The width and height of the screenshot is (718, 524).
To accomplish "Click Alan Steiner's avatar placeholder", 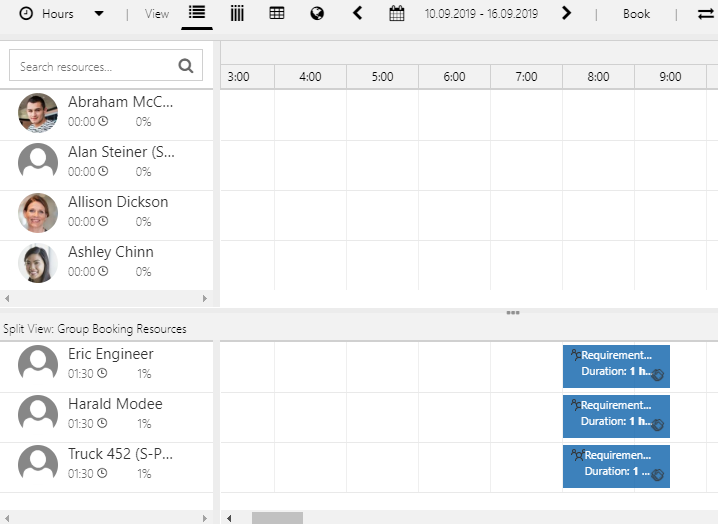I will point(38,163).
